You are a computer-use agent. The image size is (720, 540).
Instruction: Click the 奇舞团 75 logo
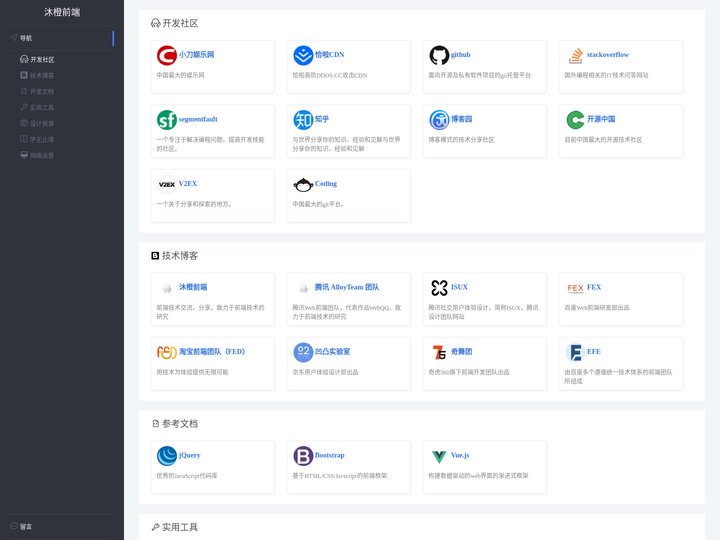tap(439, 353)
